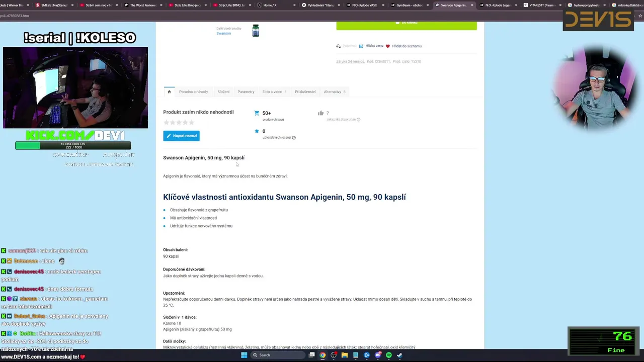Close the Swanson Apigenin browser tab

pyautogui.click(x=472, y=5)
